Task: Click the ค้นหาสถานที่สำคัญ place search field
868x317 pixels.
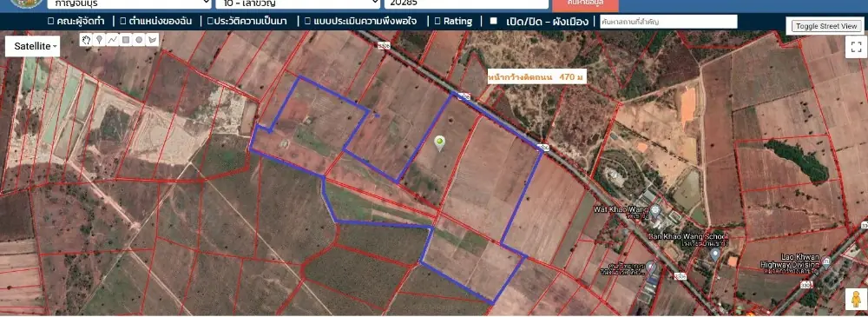Action: coord(668,22)
